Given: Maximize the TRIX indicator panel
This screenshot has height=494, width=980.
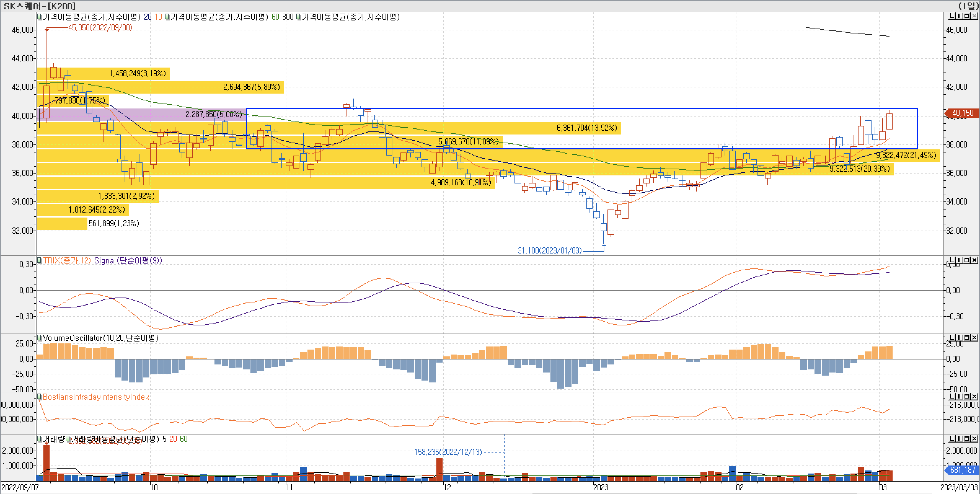Looking at the screenshot, I should click(967, 261).
